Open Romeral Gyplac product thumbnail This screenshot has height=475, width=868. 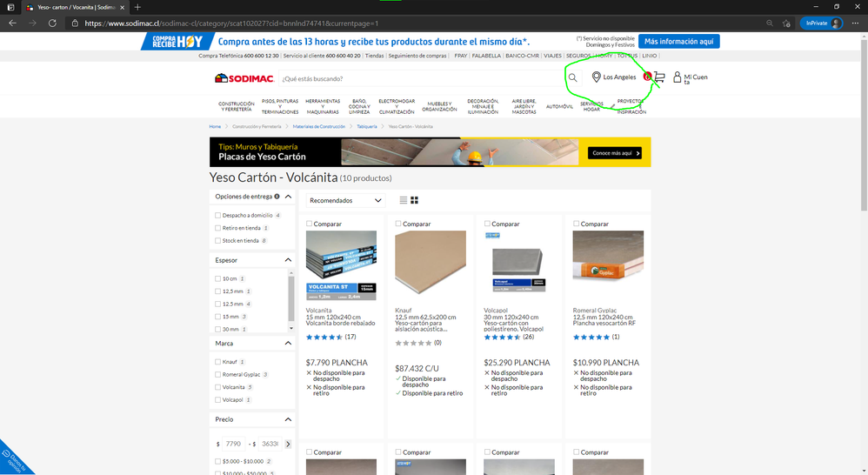(x=608, y=258)
